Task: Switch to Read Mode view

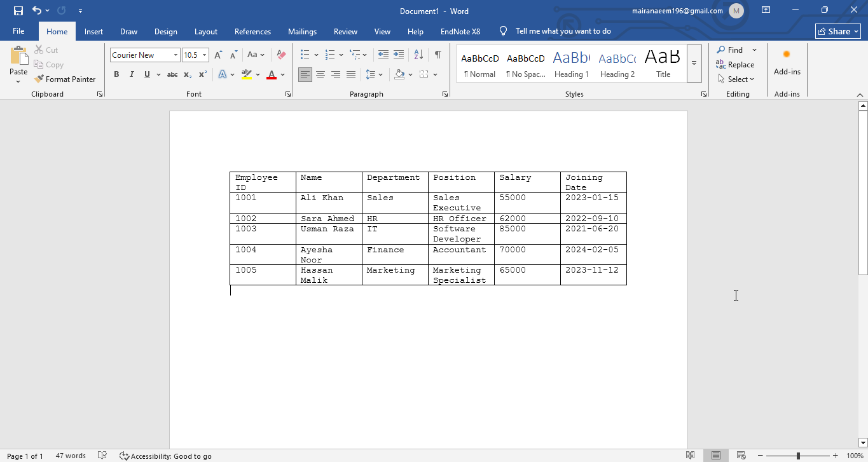Action: (x=691, y=456)
